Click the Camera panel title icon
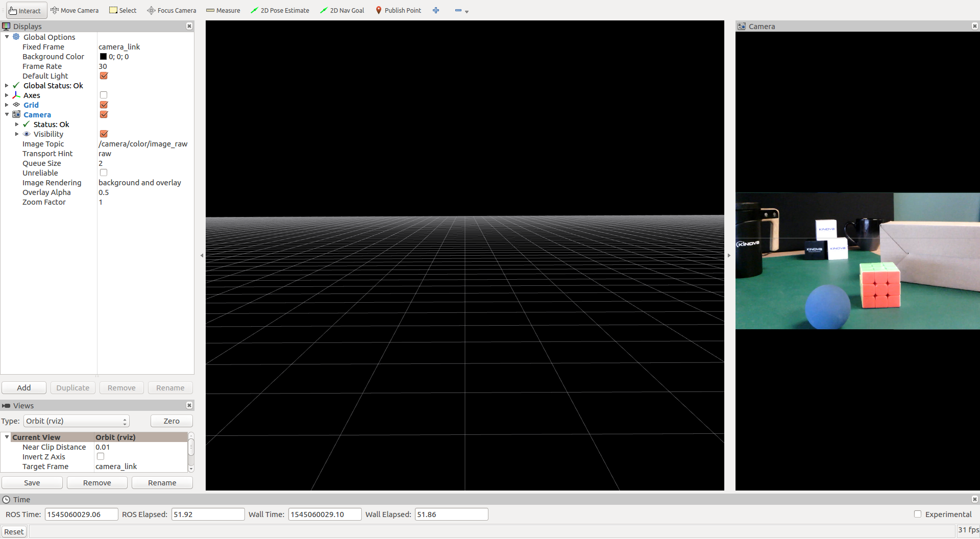This screenshot has height=539, width=980. click(742, 26)
